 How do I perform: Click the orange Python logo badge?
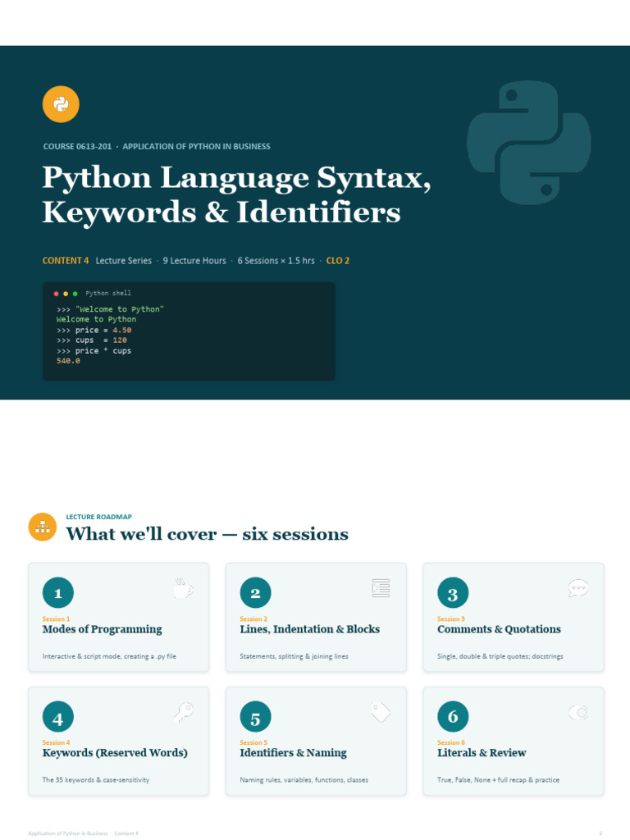point(61,104)
